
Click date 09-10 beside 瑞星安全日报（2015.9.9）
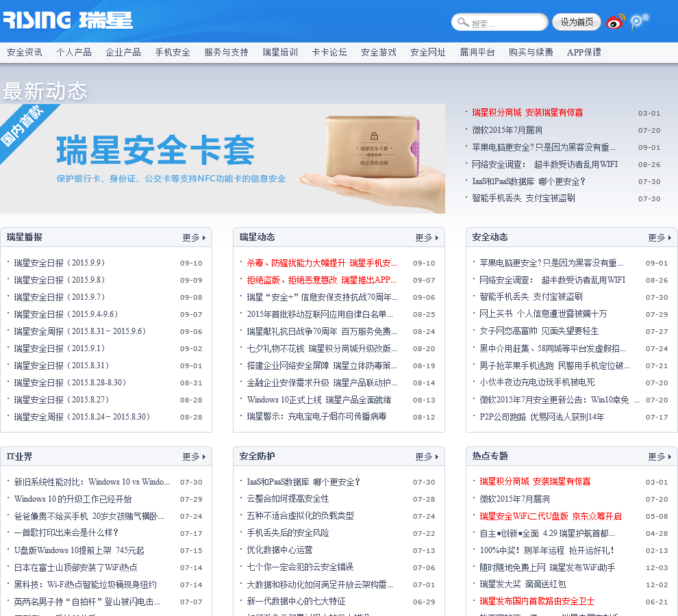pyautogui.click(x=191, y=264)
